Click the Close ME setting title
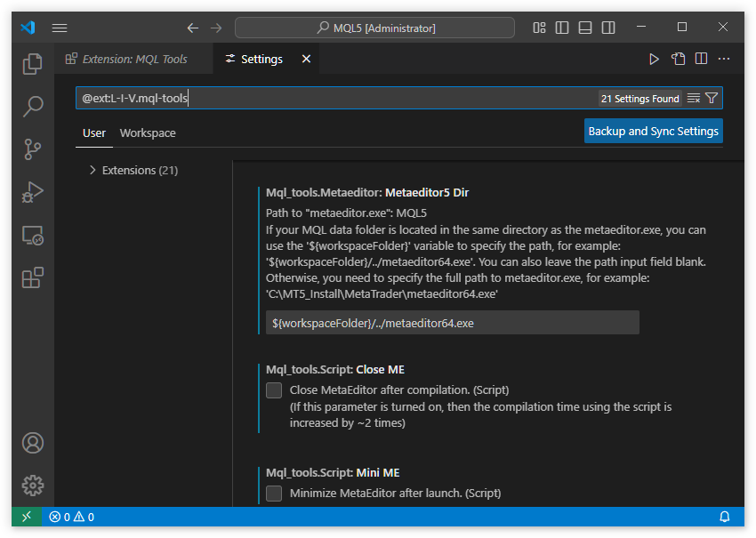The image size is (756, 538). pos(335,369)
